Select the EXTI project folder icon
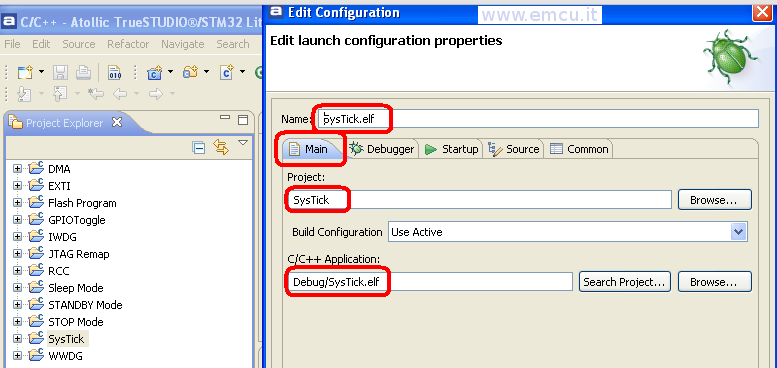This screenshot has width=777, height=368. (36, 185)
